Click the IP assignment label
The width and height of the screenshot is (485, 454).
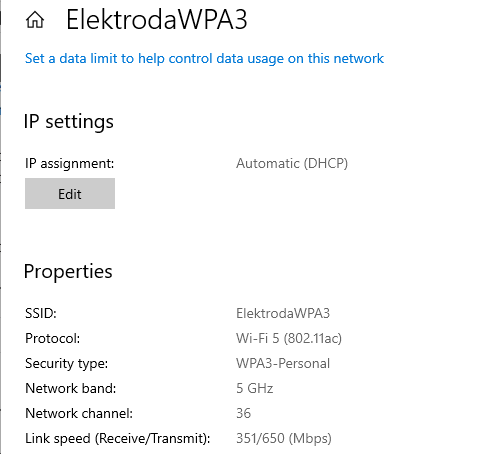69,163
